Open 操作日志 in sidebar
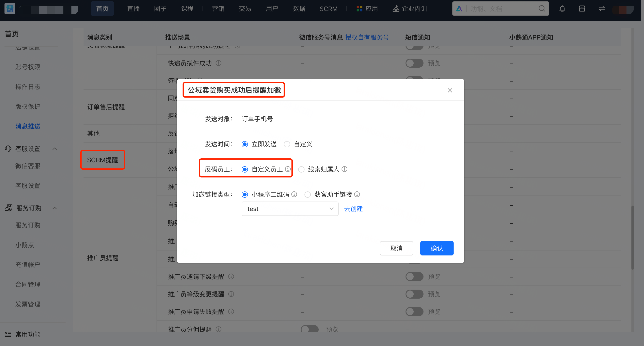The image size is (644, 346). point(28,86)
